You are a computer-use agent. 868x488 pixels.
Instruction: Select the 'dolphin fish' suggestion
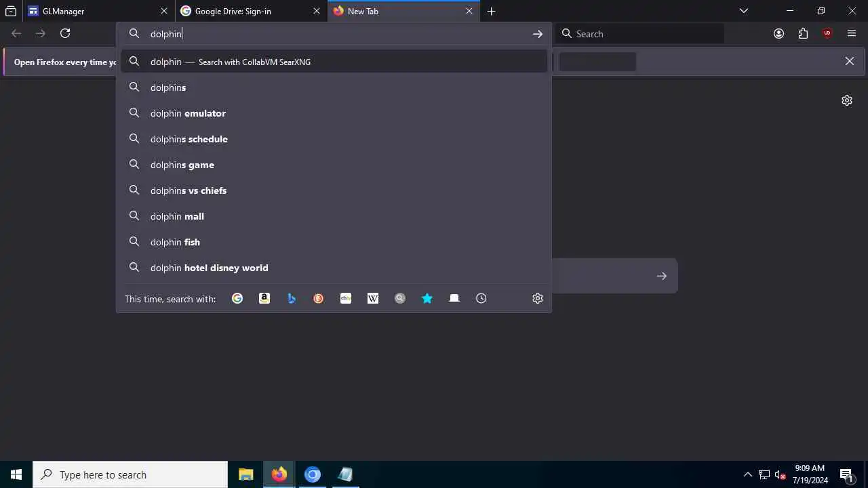[x=334, y=242]
